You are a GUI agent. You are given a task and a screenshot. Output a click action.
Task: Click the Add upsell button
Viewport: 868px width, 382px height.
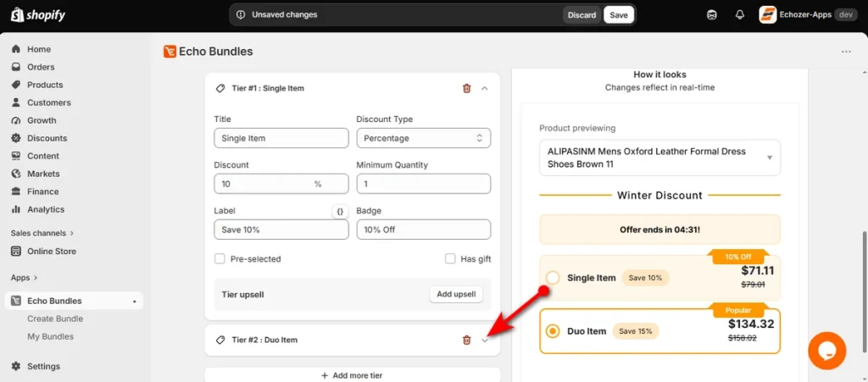pos(456,294)
